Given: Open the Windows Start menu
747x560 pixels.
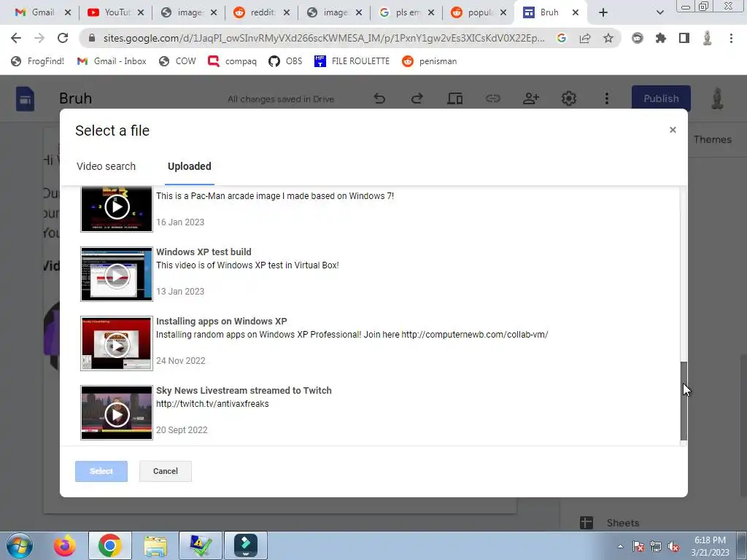Looking at the screenshot, I should (x=19, y=545).
